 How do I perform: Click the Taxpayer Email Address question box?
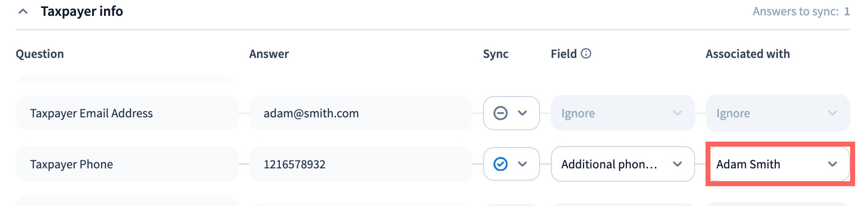coord(127,113)
